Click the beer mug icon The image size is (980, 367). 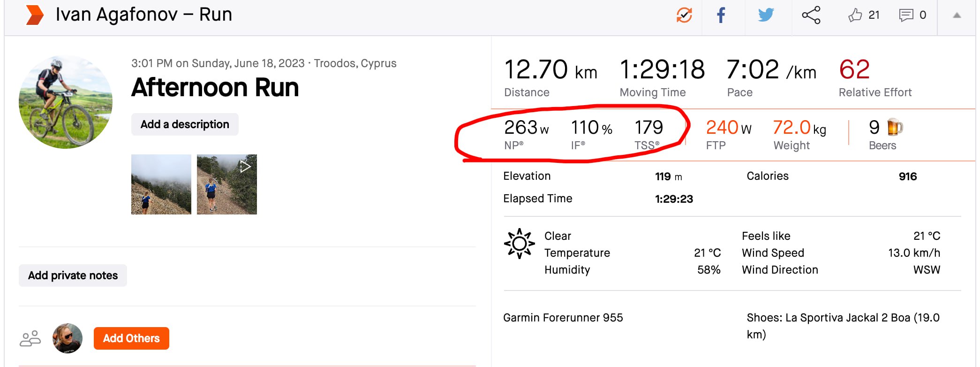895,127
